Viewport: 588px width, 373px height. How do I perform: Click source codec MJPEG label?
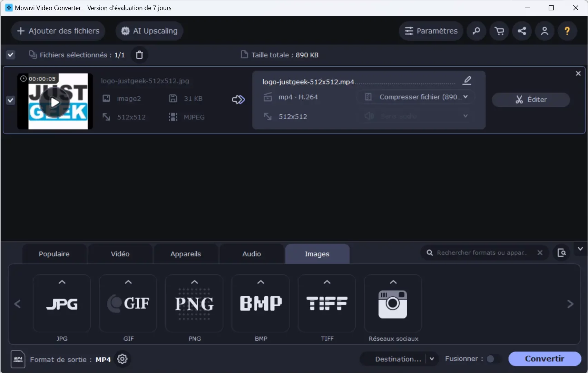point(194,117)
